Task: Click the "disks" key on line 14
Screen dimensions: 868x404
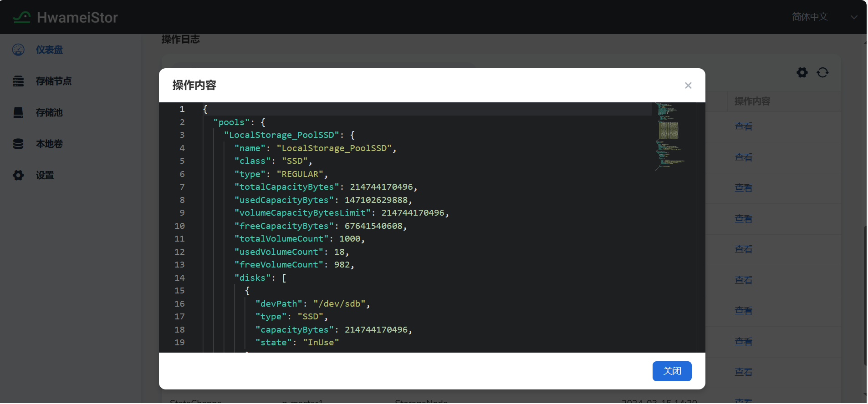Action: (x=252, y=278)
